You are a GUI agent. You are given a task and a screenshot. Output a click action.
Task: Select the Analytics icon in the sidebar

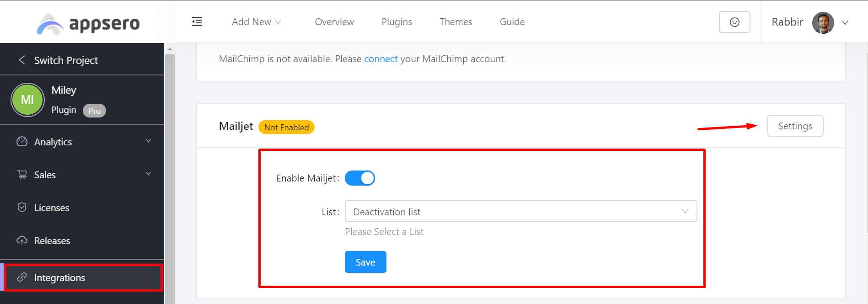click(x=21, y=142)
